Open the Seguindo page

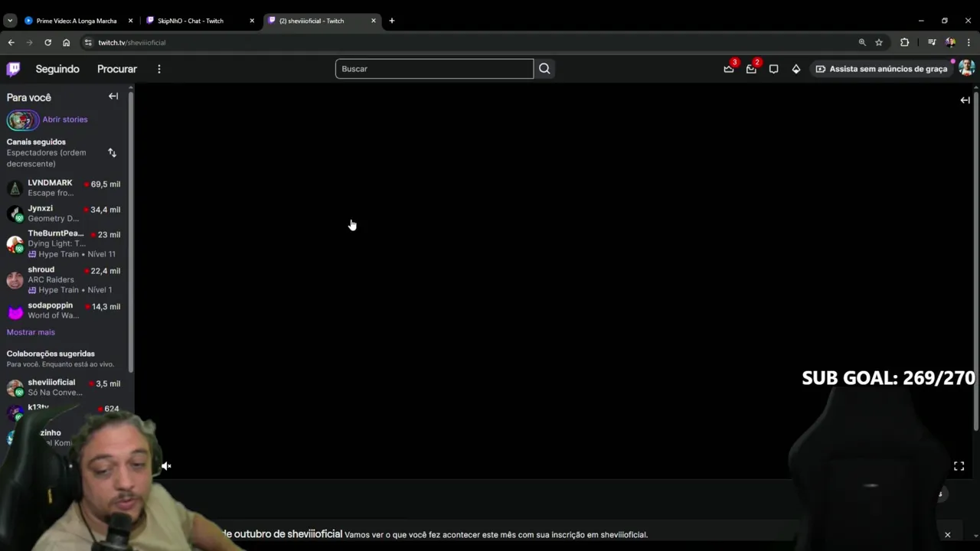57,69
